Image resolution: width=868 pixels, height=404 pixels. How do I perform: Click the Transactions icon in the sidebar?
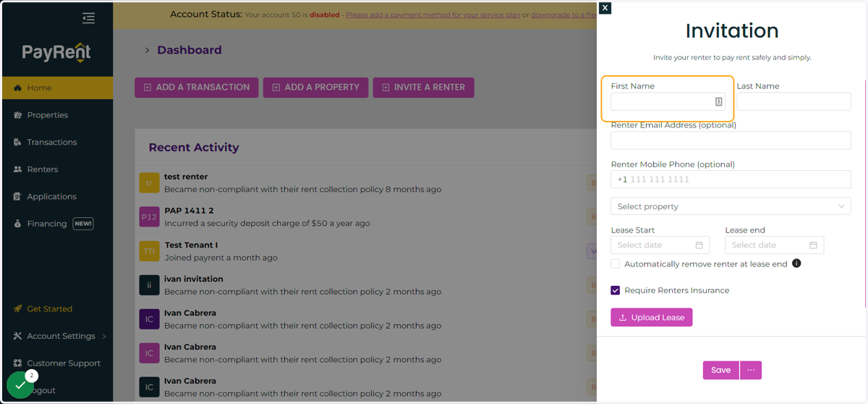[17, 142]
